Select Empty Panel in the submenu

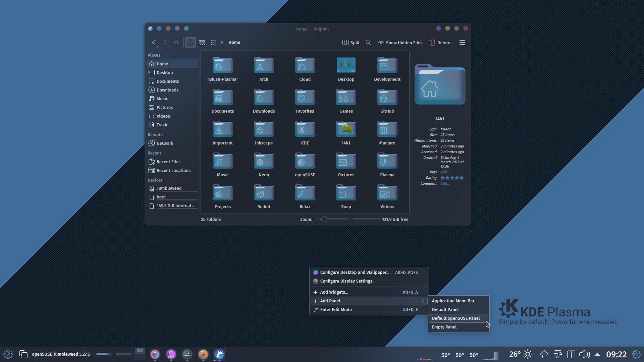(x=459, y=327)
